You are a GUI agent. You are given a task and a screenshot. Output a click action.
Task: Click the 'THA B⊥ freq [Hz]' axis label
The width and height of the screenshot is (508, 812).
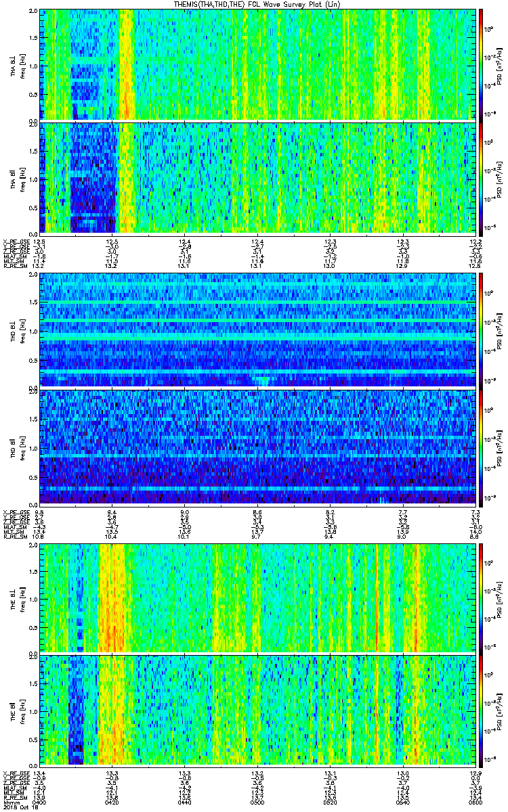[17, 64]
